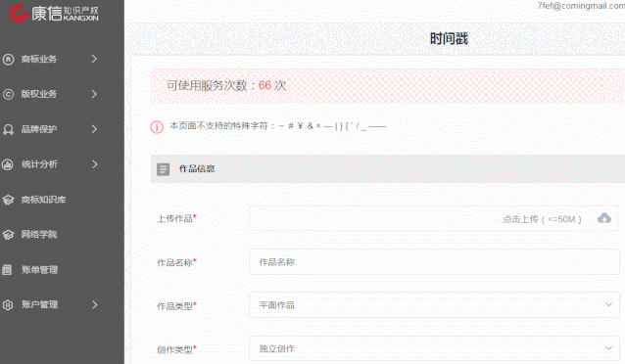625x364 pixels.
Task: Click the 创作类型 field label
Action: click(x=176, y=349)
